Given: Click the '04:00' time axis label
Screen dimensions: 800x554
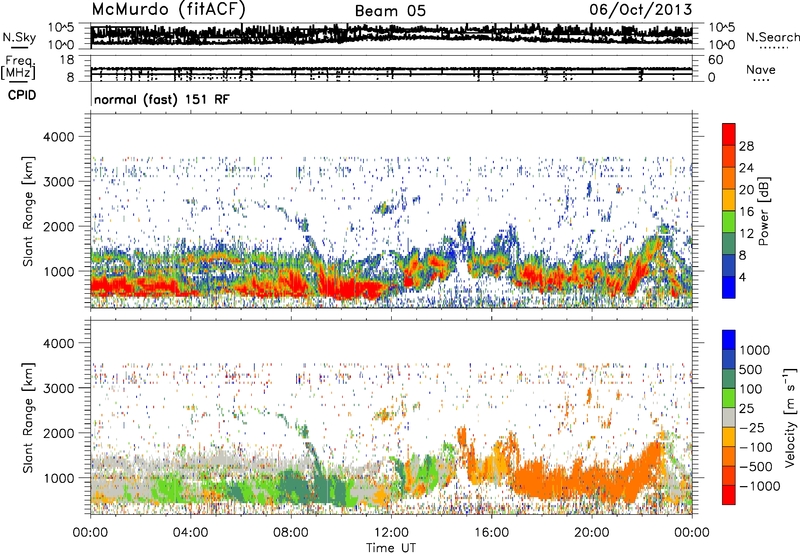Looking at the screenshot, I should [190, 533].
